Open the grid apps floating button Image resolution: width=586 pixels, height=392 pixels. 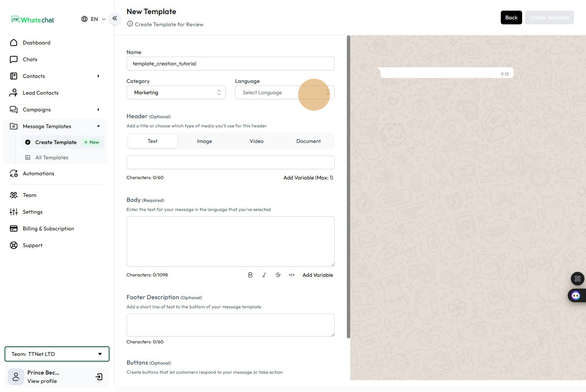click(x=577, y=279)
